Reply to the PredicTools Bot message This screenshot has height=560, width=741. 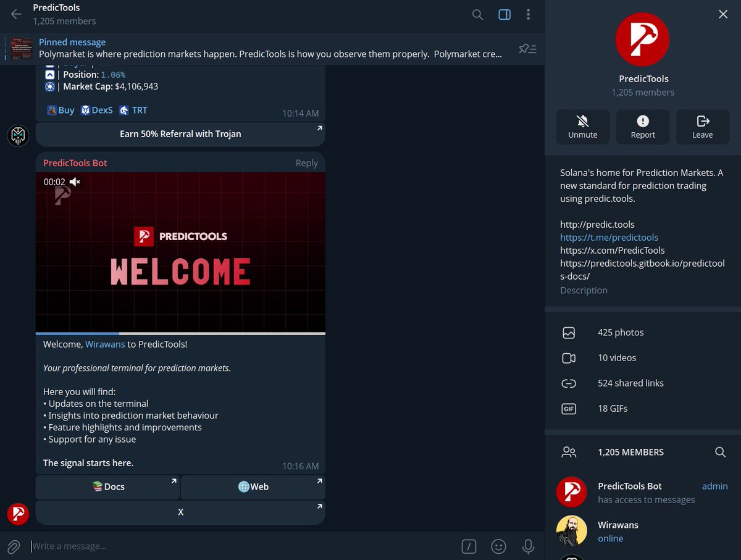click(307, 162)
